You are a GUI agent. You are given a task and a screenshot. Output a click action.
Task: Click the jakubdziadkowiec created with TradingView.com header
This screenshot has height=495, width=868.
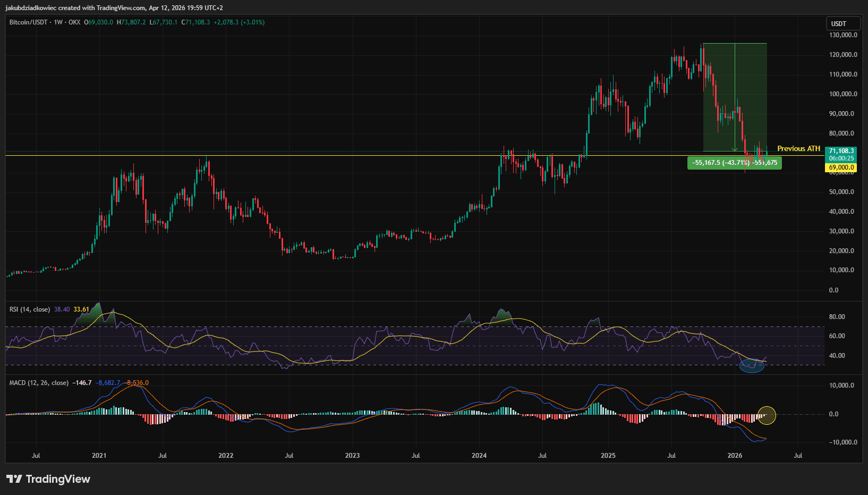[114, 8]
